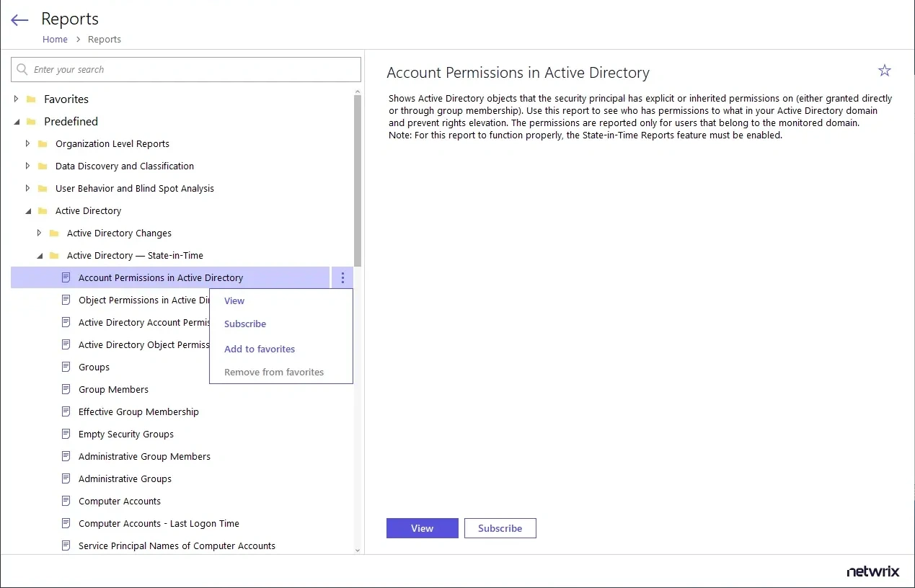Click the Computer Accounts report icon

[66, 501]
